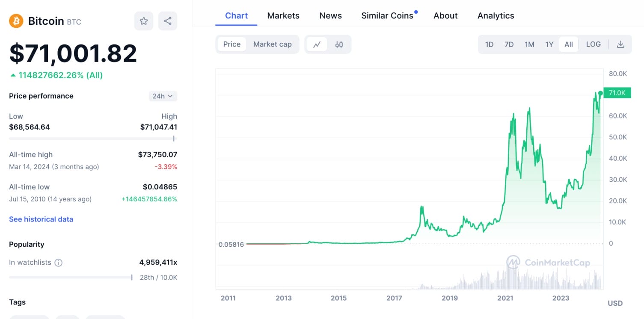Enable logarithmic scale with LOG button
This screenshot has height=319, width=644.
594,44
